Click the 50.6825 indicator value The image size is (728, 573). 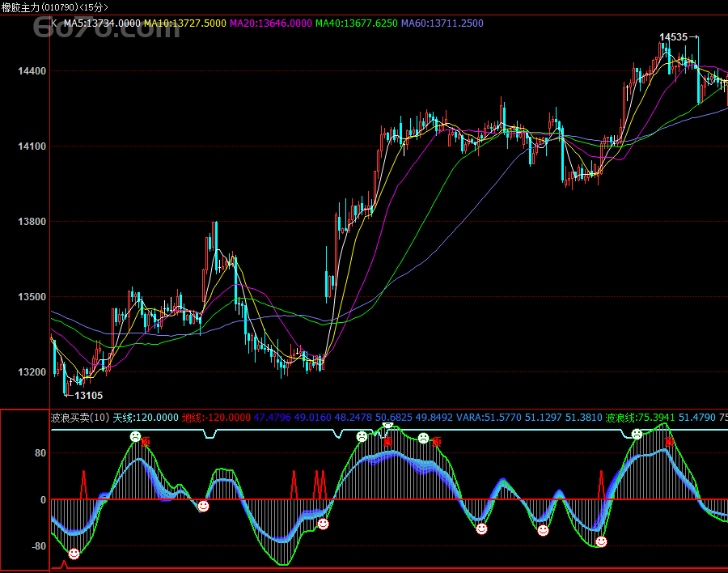(x=394, y=418)
